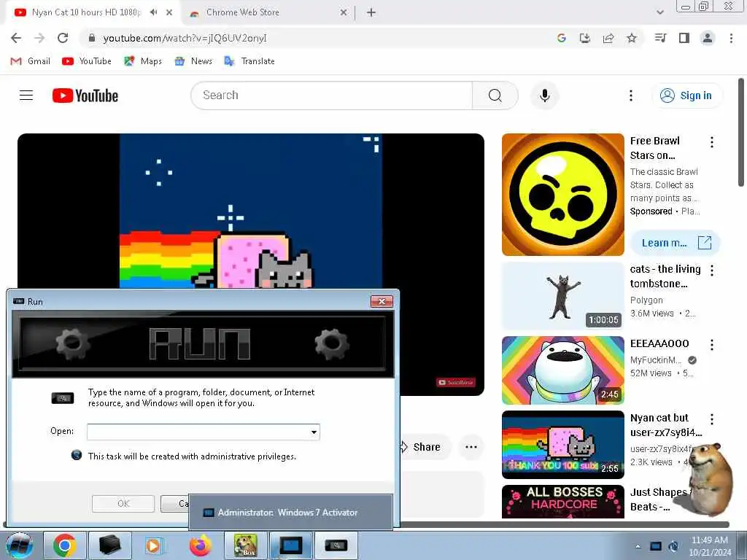Focus the YouTube Search field
The width and height of the screenshot is (747, 560).
(x=332, y=96)
